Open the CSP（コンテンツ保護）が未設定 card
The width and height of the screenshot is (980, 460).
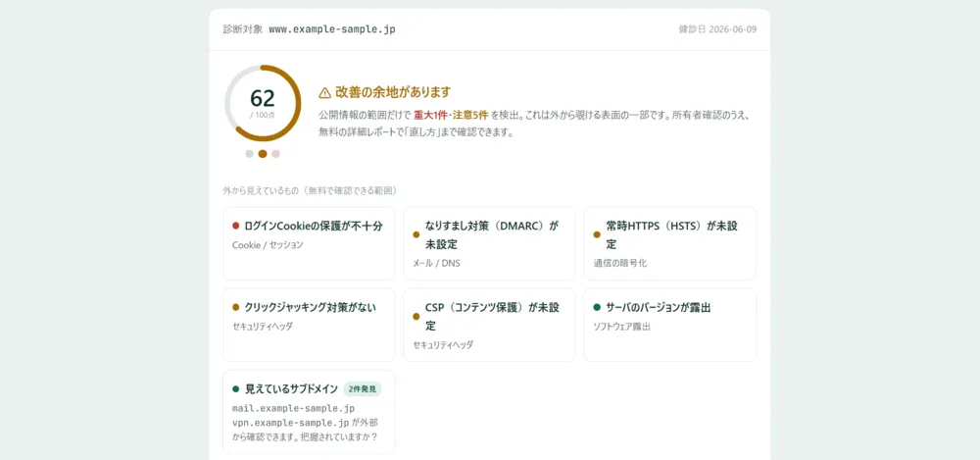(489, 325)
